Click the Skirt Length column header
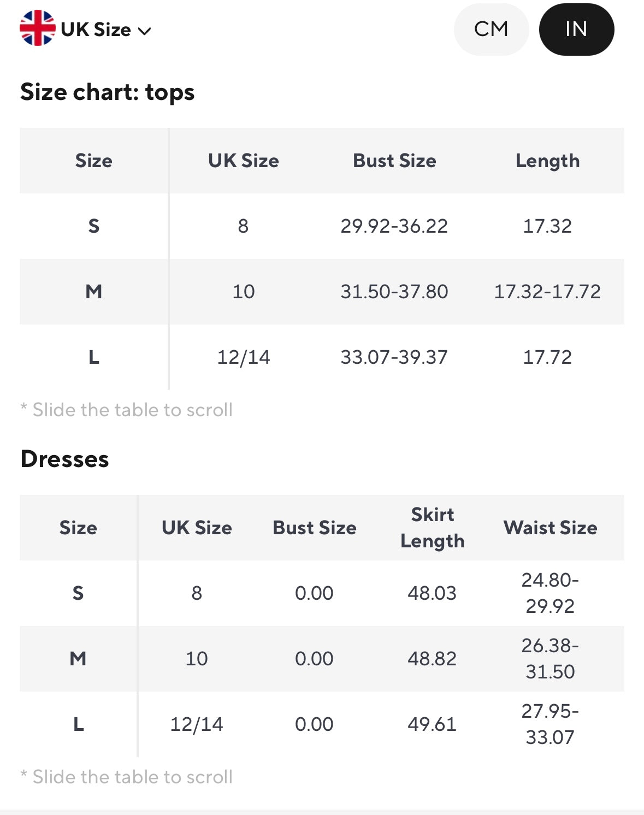Image resolution: width=644 pixels, height=815 pixels. pos(432,528)
